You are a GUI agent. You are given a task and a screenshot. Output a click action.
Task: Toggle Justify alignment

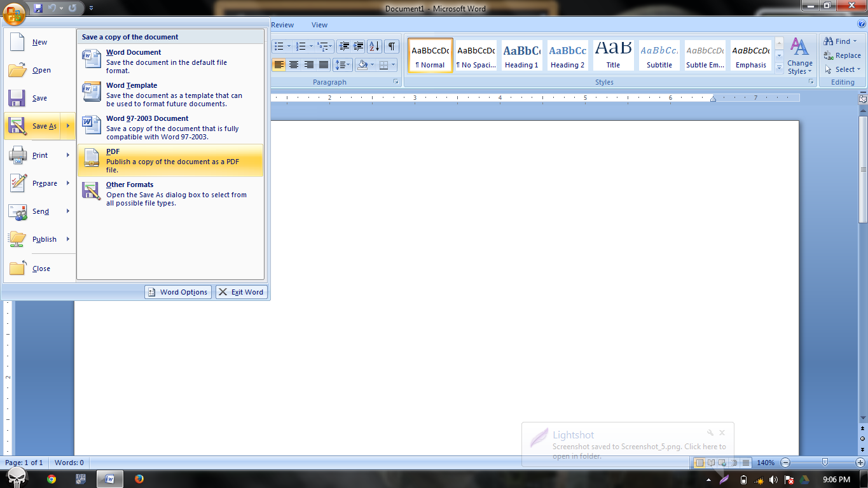coord(324,65)
